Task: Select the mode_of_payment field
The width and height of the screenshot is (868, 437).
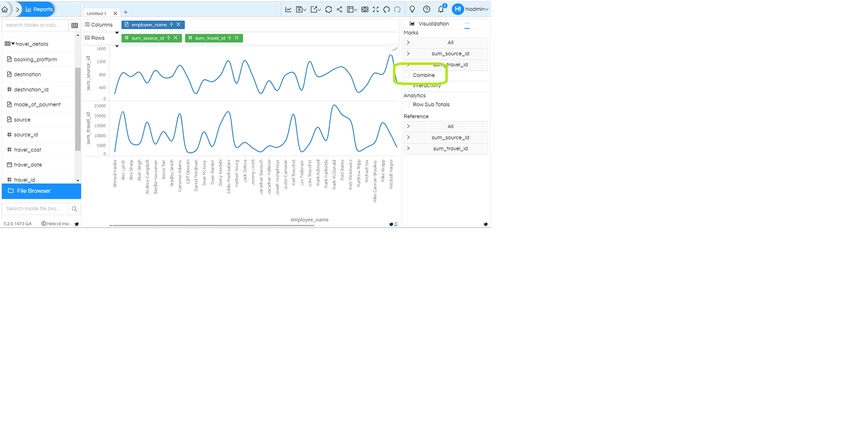Action: [x=37, y=105]
